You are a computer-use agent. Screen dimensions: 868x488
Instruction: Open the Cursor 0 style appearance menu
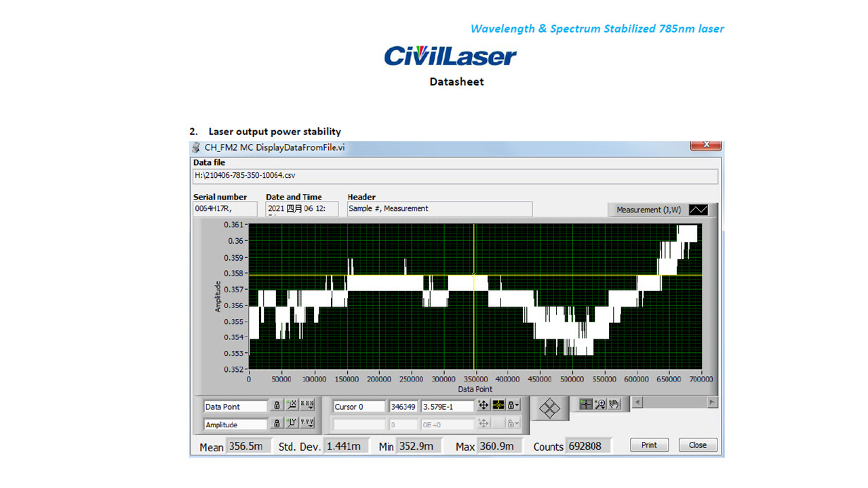(498, 406)
